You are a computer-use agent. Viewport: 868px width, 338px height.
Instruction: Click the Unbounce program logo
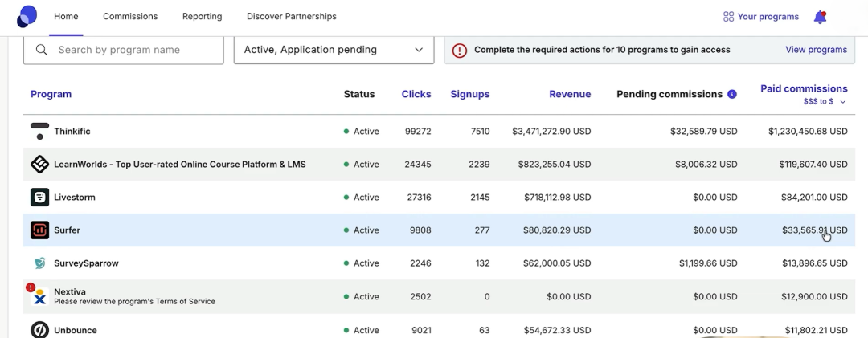(x=39, y=329)
